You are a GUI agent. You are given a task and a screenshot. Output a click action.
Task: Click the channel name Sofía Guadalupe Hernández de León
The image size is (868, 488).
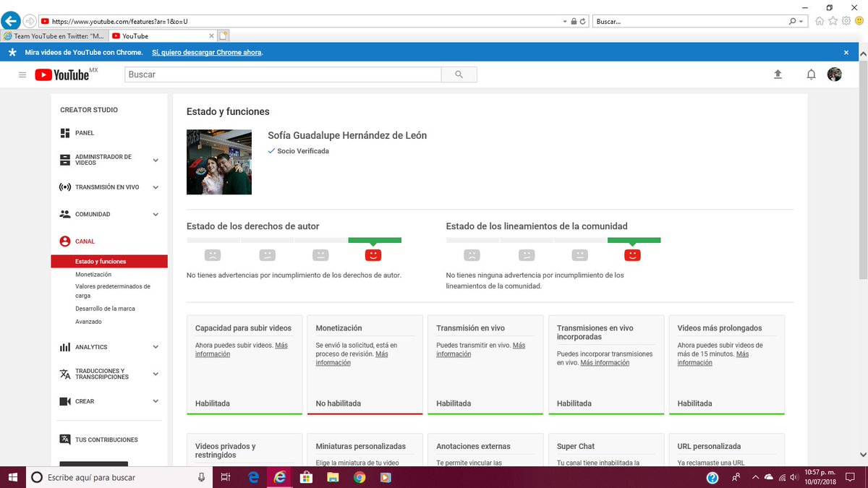coord(347,135)
